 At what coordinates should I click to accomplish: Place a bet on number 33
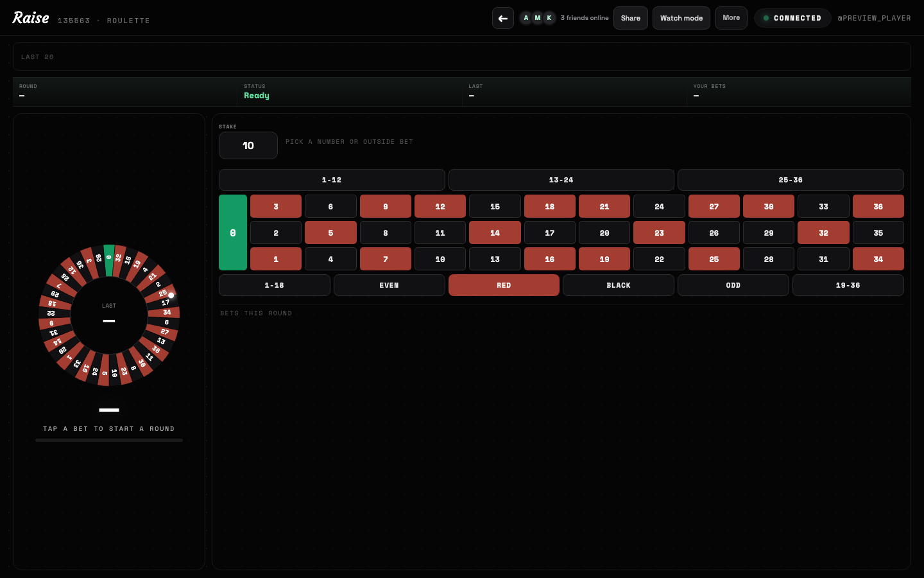point(823,206)
